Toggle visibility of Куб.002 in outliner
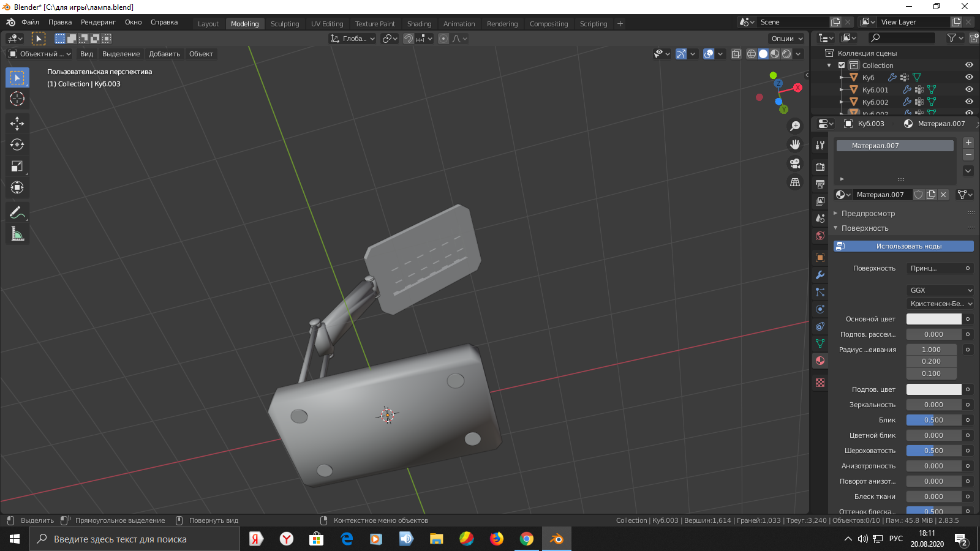Screen dimensions: 980x551 [969, 102]
